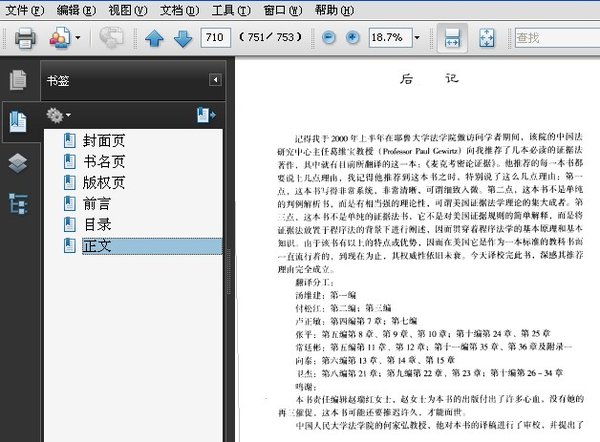The height and width of the screenshot is (442, 600).
Task: Open the Layers panel icon in sidebar
Action: point(18,163)
